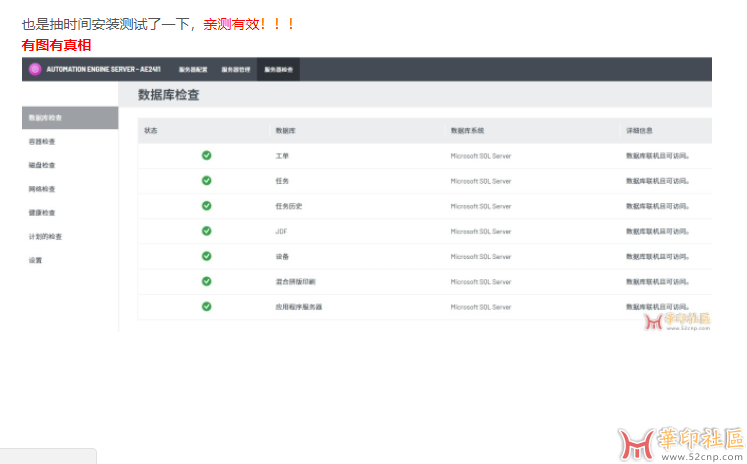Open the 服务器配置 tab

193,70
